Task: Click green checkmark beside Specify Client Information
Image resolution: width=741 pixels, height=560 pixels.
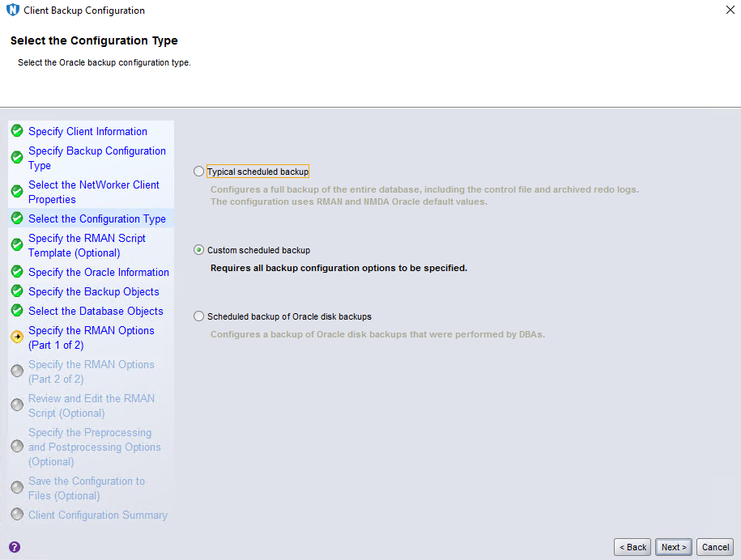Action: (x=17, y=131)
